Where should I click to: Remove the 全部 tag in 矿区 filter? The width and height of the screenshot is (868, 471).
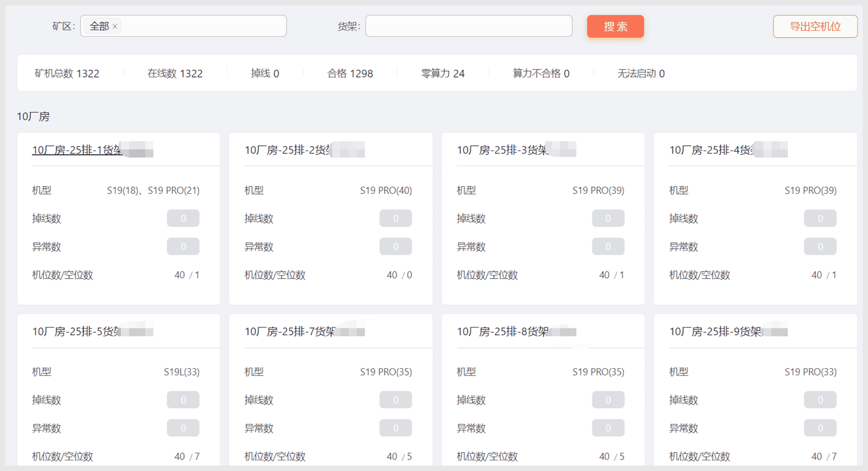[x=115, y=27]
